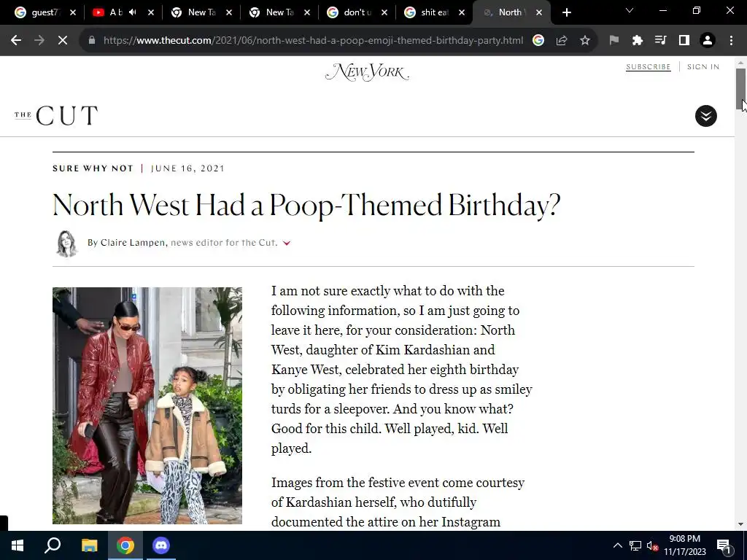This screenshot has height=560, width=747.
Task: Bookmark this page with the star icon
Action: (584, 41)
